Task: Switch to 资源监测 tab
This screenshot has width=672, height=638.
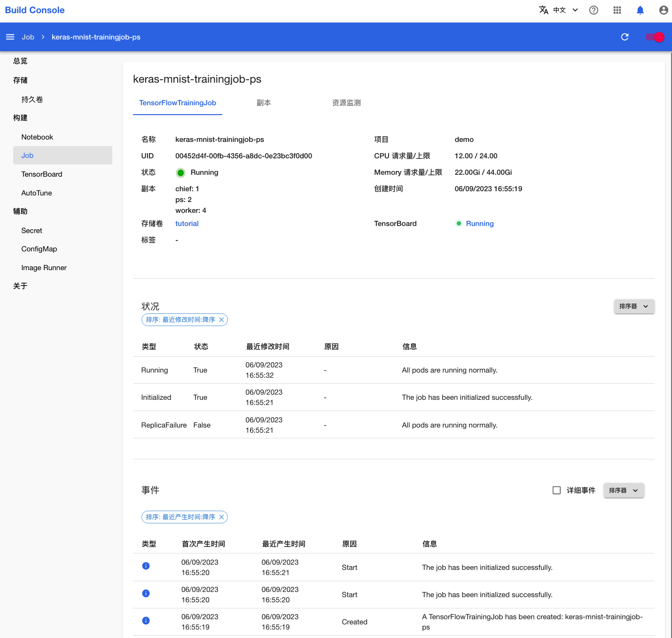Action: coord(346,103)
